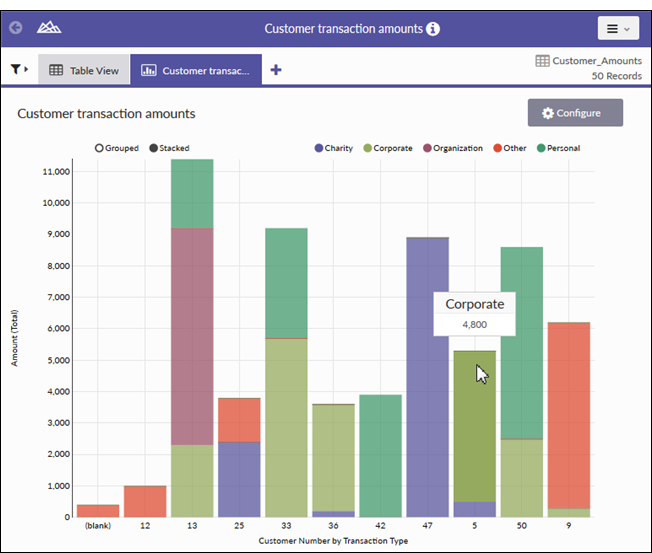Expand the filter panel arrow
652x553 pixels.
click(x=27, y=70)
